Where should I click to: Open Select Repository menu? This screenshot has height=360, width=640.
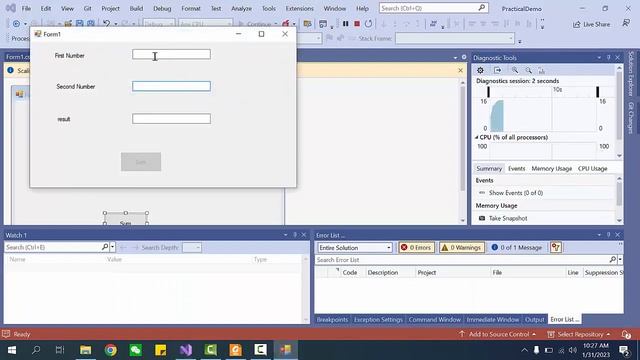point(579,334)
